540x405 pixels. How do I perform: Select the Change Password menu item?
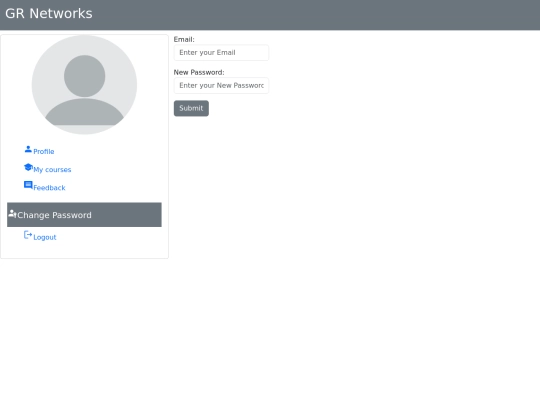(x=84, y=215)
